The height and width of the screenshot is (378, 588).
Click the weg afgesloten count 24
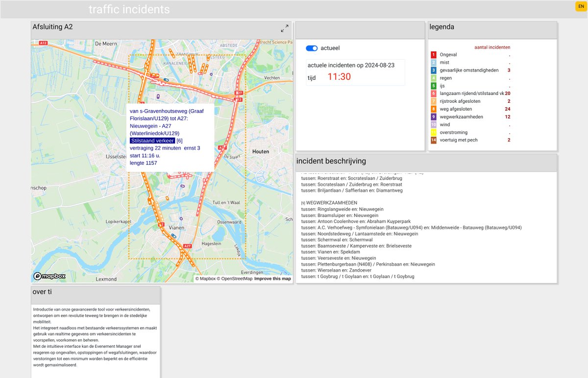pos(508,109)
